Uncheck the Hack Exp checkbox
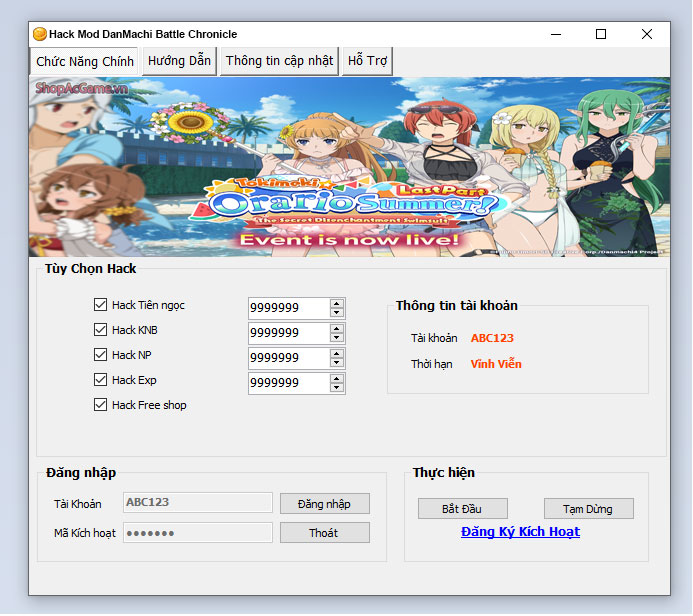Viewport: 693px width, 616px height. tap(100, 380)
